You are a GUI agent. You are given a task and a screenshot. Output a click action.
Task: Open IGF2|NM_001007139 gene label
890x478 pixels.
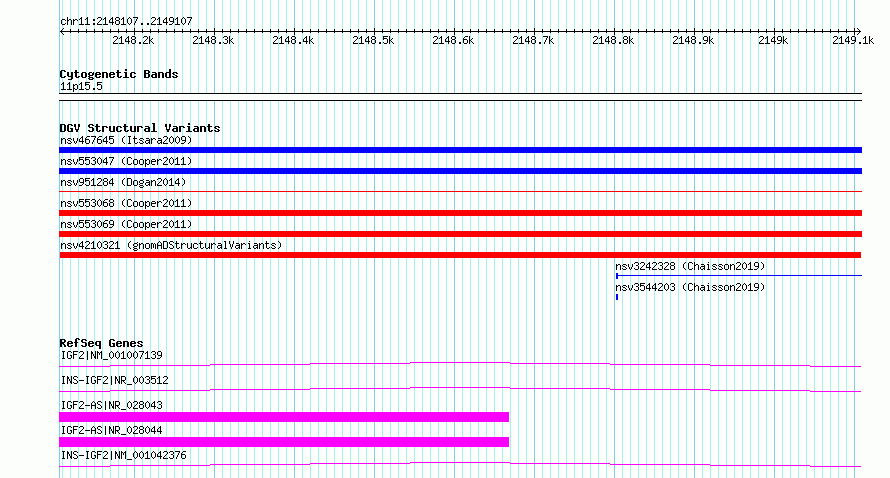[111, 355]
